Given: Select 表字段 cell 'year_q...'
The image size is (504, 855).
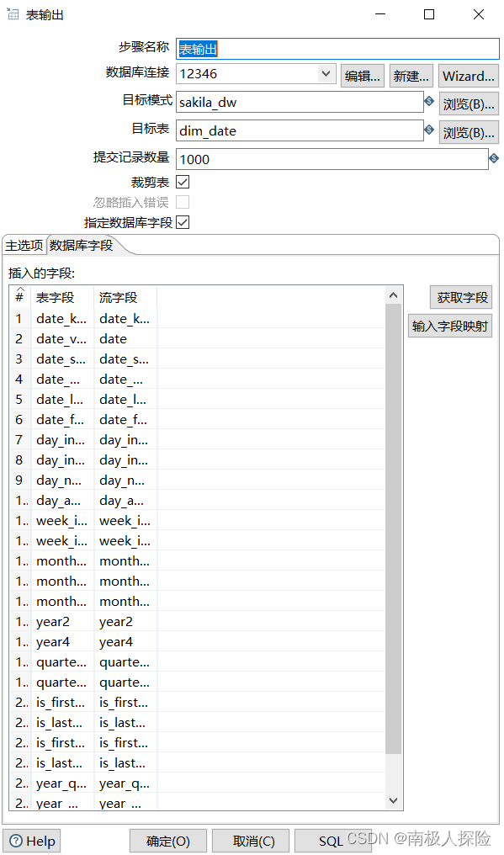Looking at the screenshot, I should pos(63,783).
